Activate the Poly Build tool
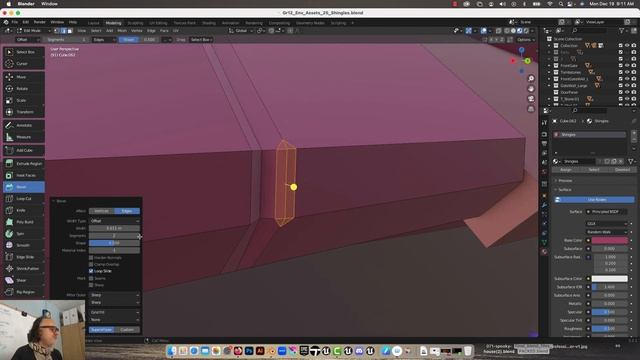Image resolution: width=640 pixels, height=360 pixels. (x=24, y=222)
